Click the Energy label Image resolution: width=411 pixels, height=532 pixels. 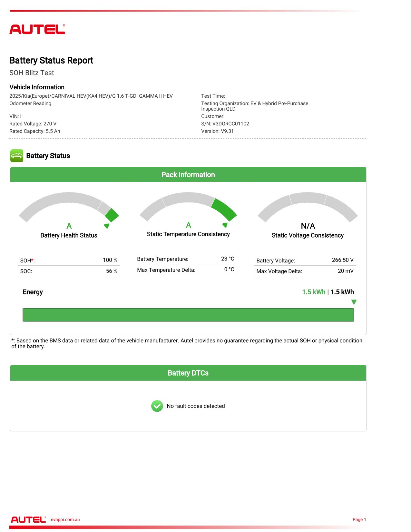(33, 292)
